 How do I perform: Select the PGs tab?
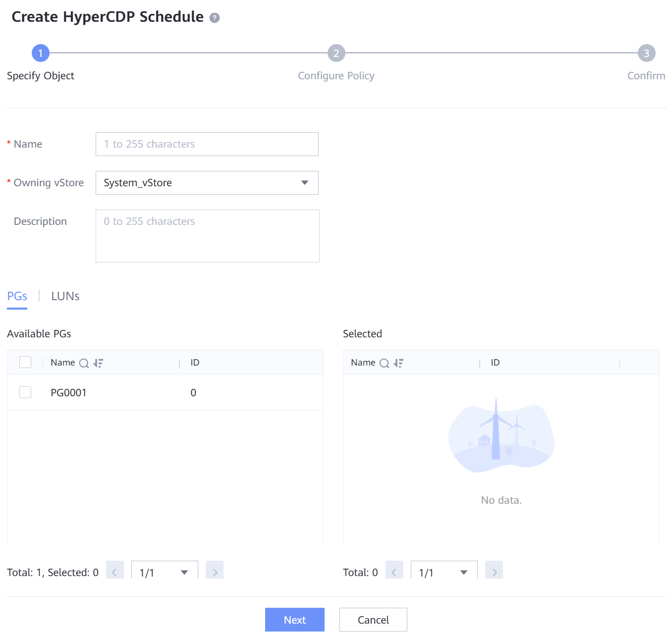[x=17, y=296]
